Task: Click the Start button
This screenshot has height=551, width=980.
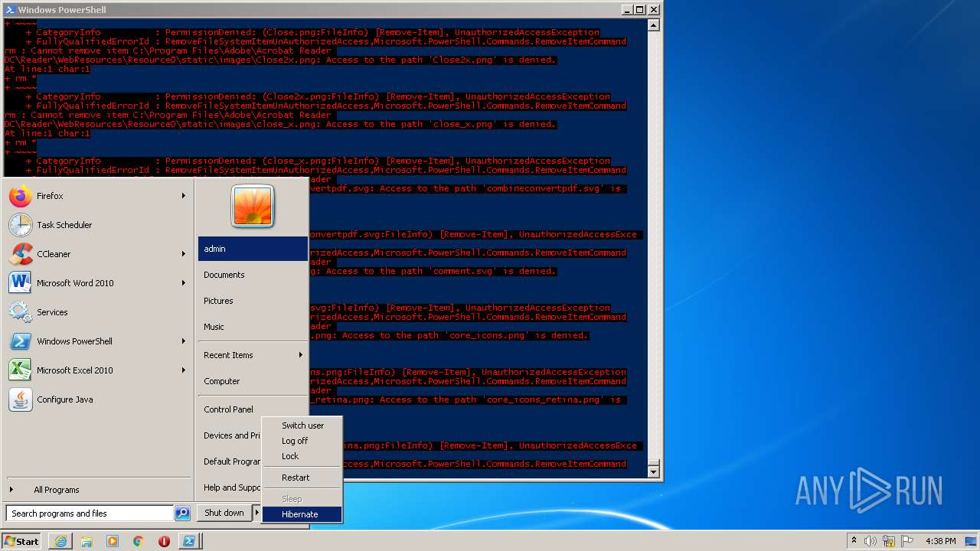Action: (x=22, y=541)
